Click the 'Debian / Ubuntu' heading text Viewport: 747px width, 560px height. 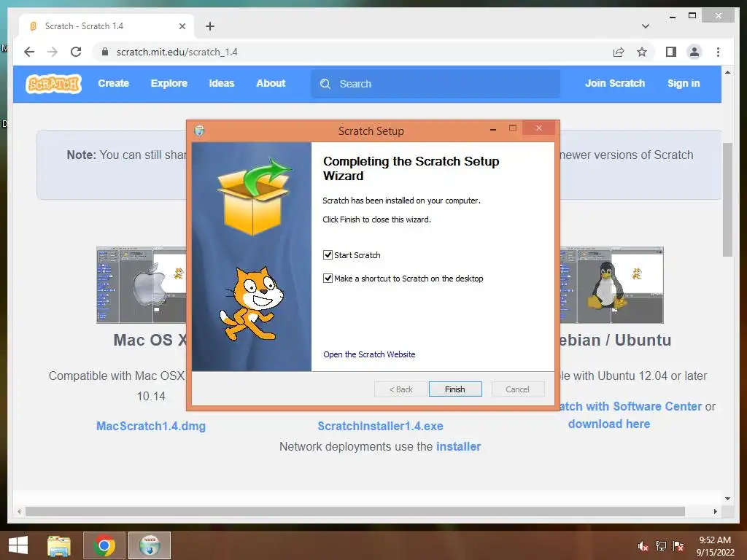tap(614, 340)
